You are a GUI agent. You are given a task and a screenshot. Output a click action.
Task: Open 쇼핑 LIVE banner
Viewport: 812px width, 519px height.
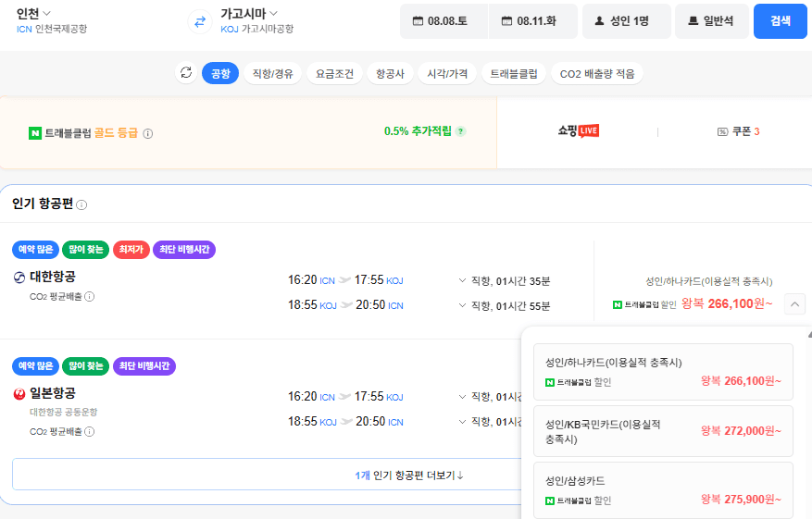(x=578, y=131)
